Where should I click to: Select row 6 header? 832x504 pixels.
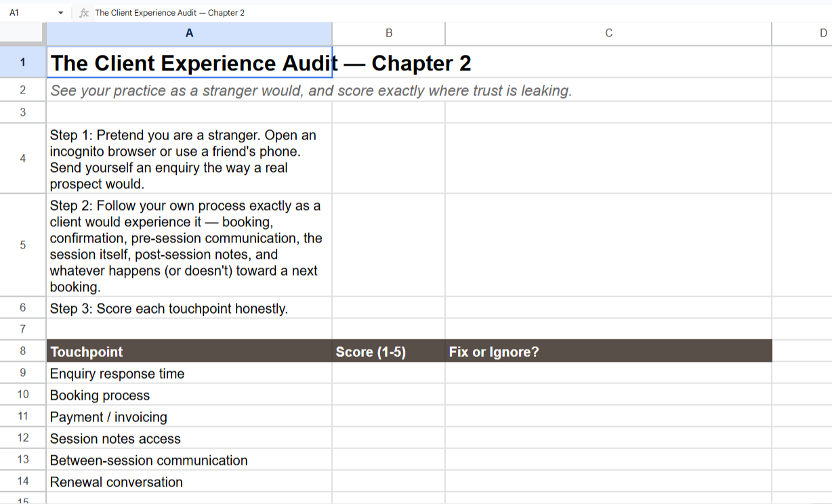point(22,308)
